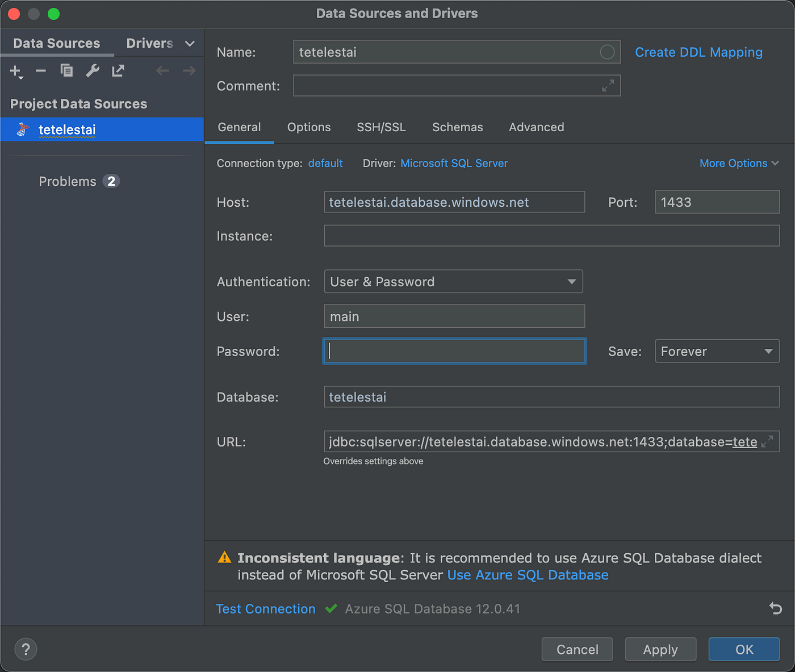Image resolution: width=795 pixels, height=672 pixels.
Task: Open driver properties with the wrench icon
Action: (92, 70)
